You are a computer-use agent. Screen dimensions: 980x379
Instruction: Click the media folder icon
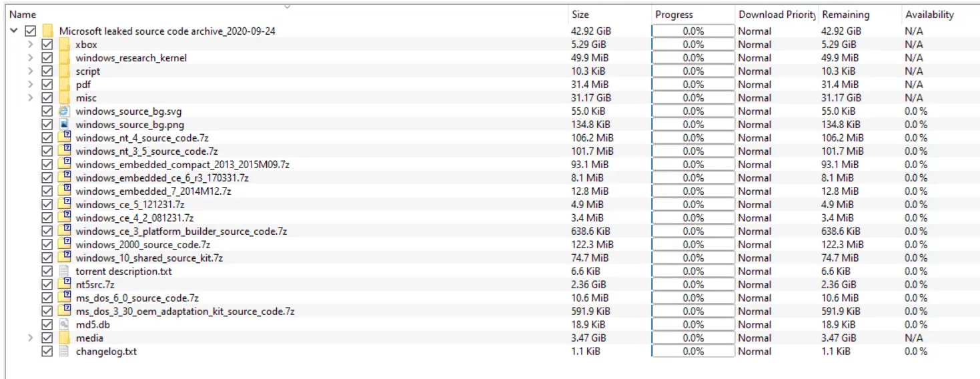tap(64, 338)
